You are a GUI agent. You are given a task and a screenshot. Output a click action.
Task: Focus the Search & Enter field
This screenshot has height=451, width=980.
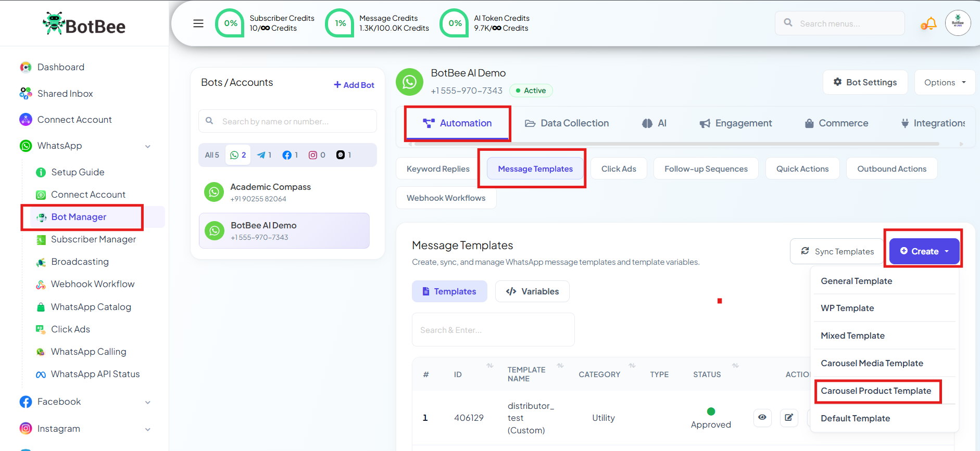(493, 330)
